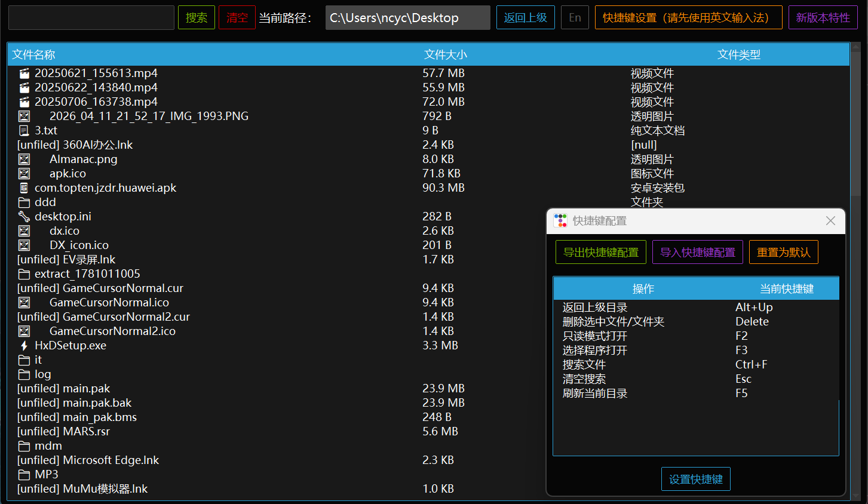Click folder icon of it
Image resolution: width=868 pixels, height=504 pixels.
click(24, 360)
